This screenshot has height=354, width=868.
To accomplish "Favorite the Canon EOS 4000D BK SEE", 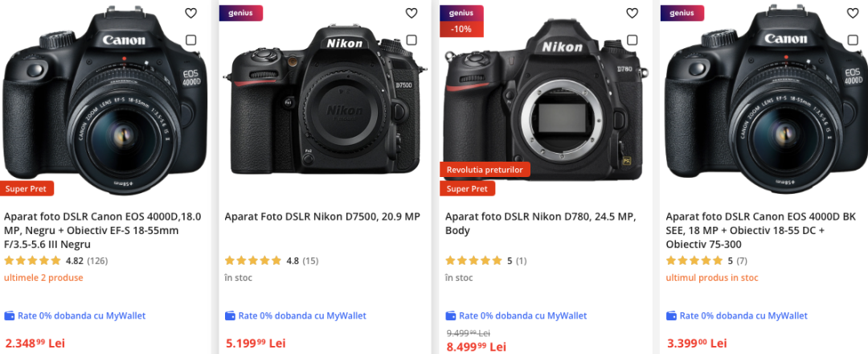I will [x=853, y=13].
